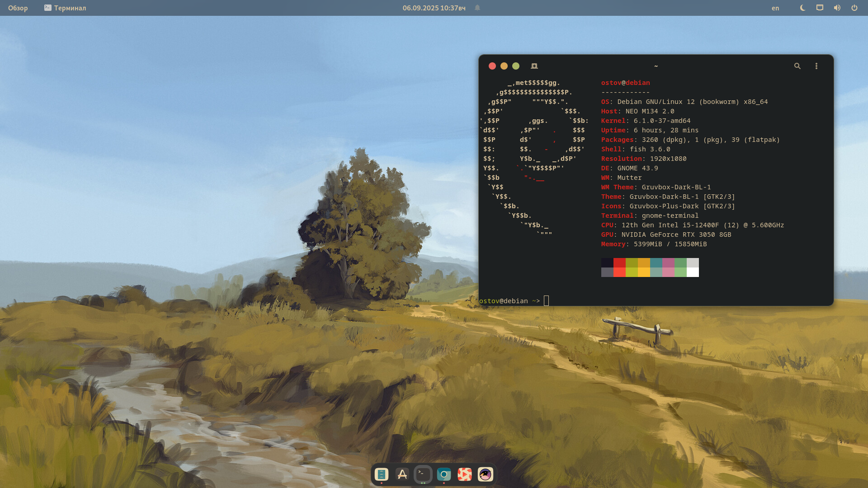
Task: Click the Terminal icon in the dock
Action: coord(423,474)
